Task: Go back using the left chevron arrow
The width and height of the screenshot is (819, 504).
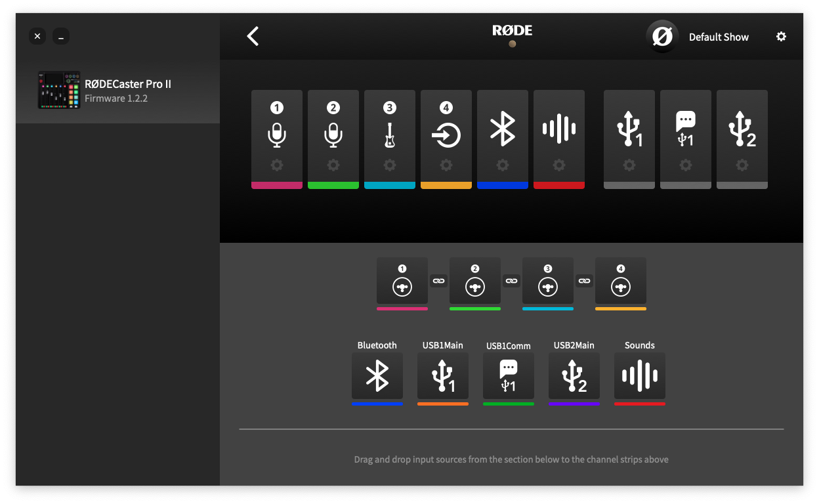Action: click(253, 36)
